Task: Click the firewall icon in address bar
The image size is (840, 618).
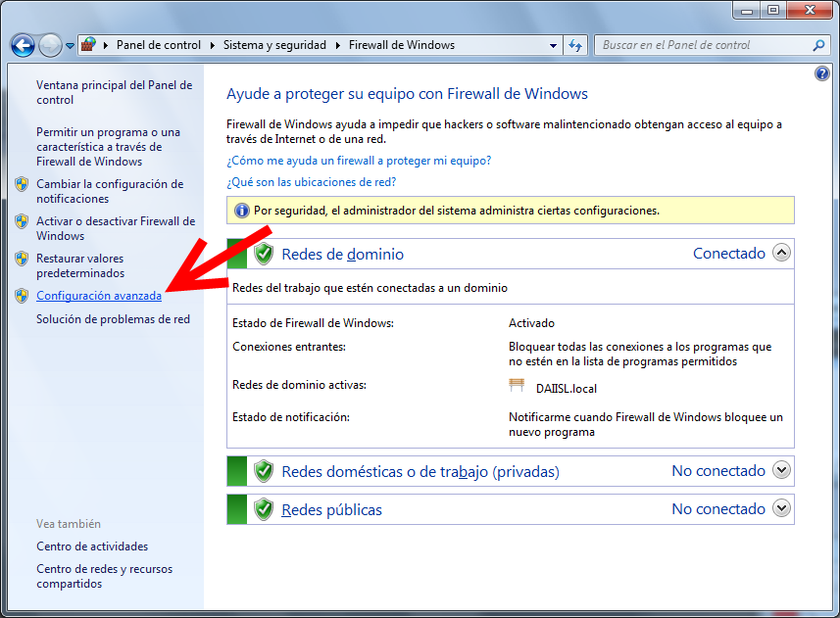Action: pyautogui.click(x=88, y=44)
